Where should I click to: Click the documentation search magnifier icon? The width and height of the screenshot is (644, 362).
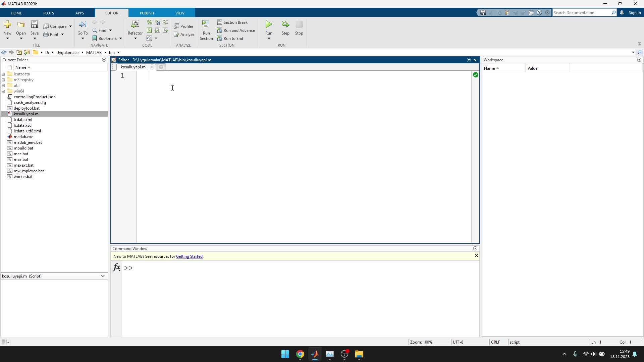point(613,13)
